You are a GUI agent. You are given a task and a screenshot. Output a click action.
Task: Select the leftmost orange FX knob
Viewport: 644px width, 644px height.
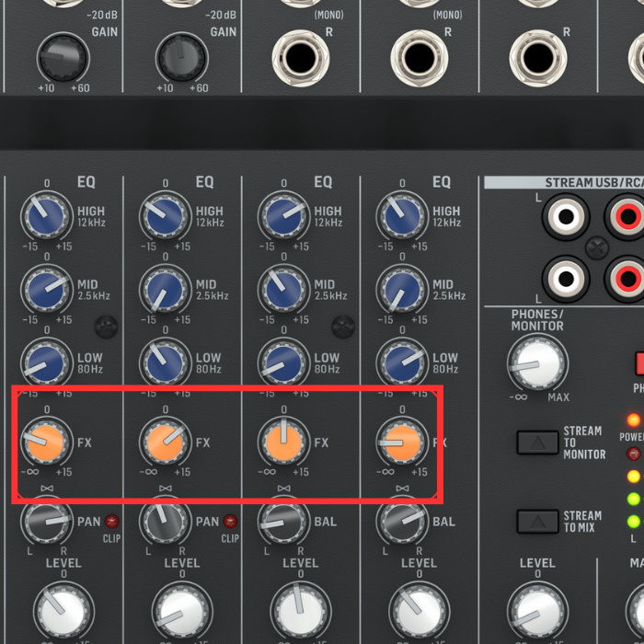[x=44, y=442]
